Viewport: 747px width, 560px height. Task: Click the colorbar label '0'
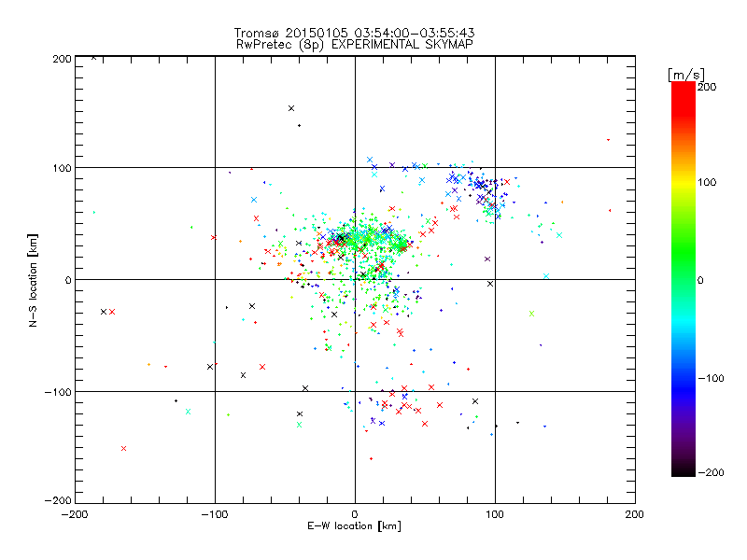click(700, 281)
